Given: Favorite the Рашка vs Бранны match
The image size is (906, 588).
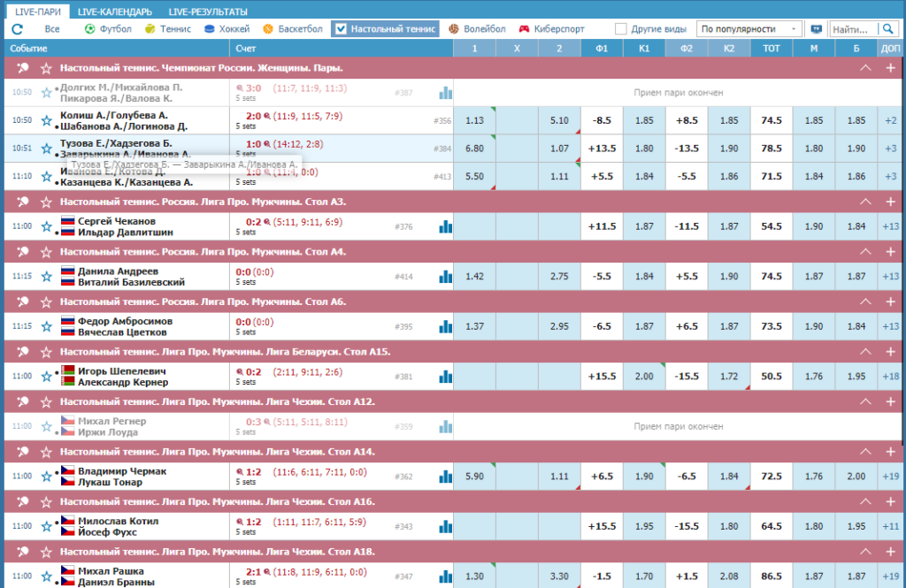Looking at the screenshot, I should click(x=47, y=577).
